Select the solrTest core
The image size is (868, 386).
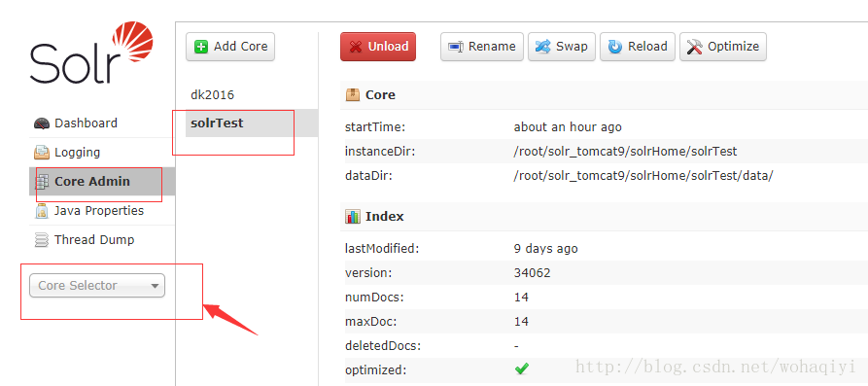pos(252,123)
